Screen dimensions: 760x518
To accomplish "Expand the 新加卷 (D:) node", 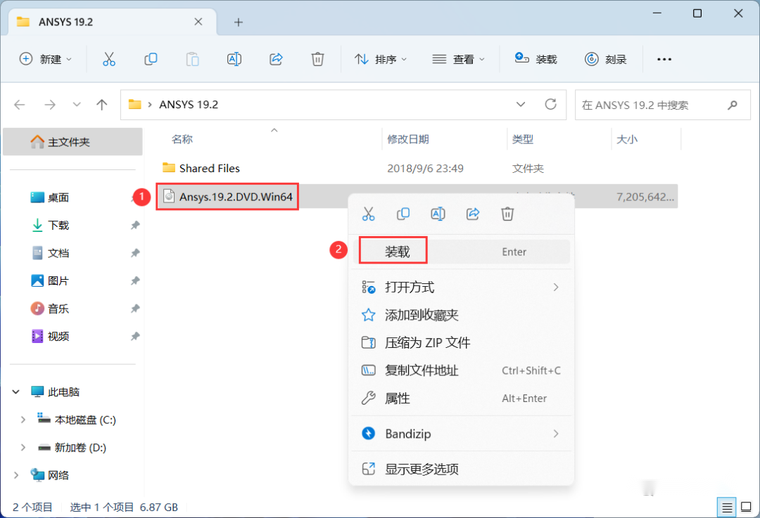I will pyautogui.click(x=23, y=447).
